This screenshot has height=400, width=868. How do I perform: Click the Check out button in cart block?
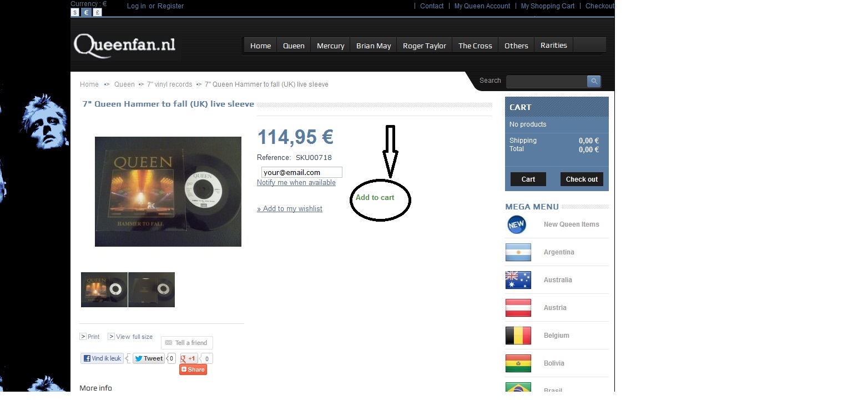point(582,179)
